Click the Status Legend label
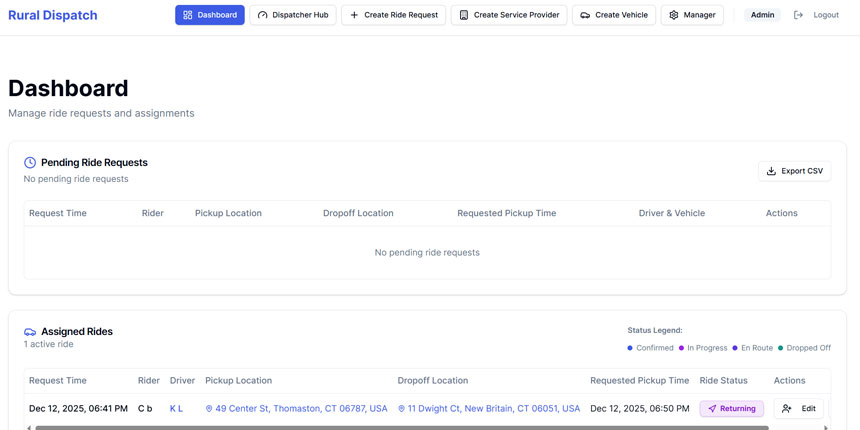The height and width of the screenshot is (430, 860). click(x=655, y=331)
